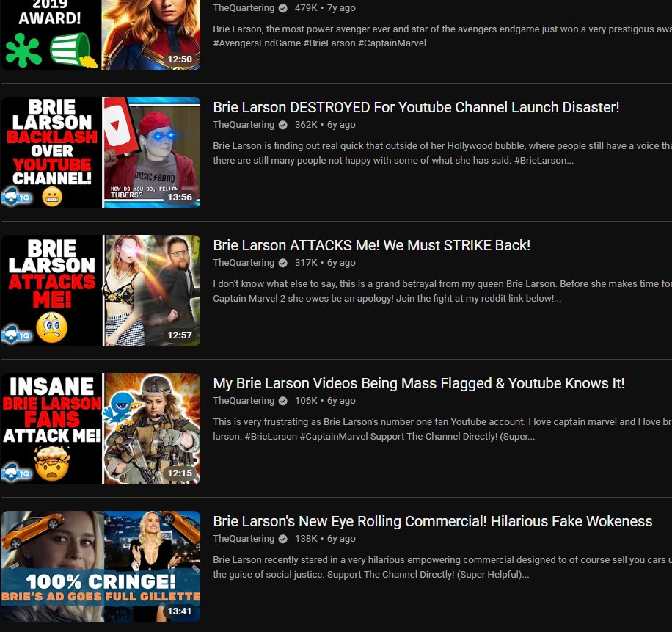Click description 'Brie Larson is finding out real quick'

click(x=442, y=153)
